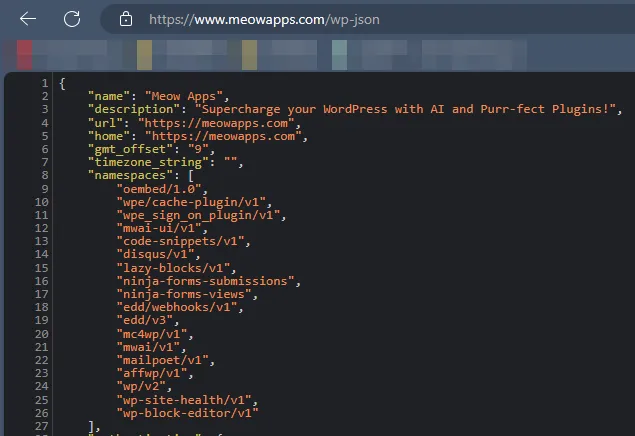Go back with the browser back arrow
Screen dimensions: 635x436
tap(28, 19)
